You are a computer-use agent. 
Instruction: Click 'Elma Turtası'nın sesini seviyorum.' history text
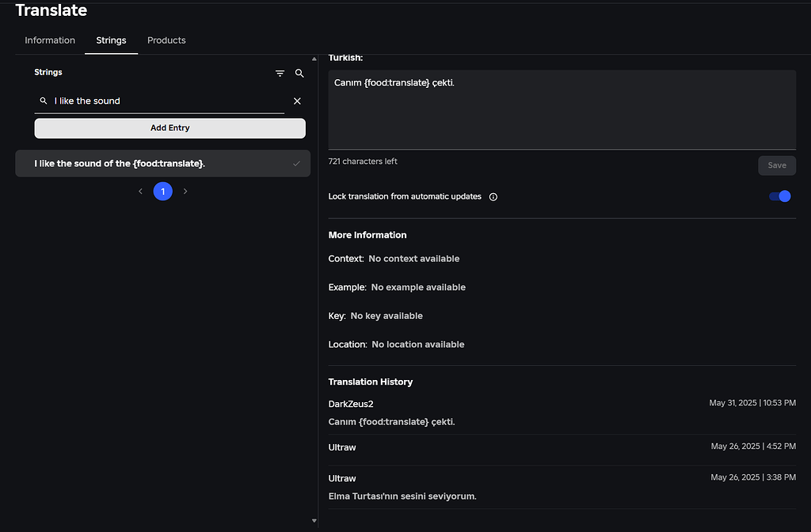(x=402, y=496)
